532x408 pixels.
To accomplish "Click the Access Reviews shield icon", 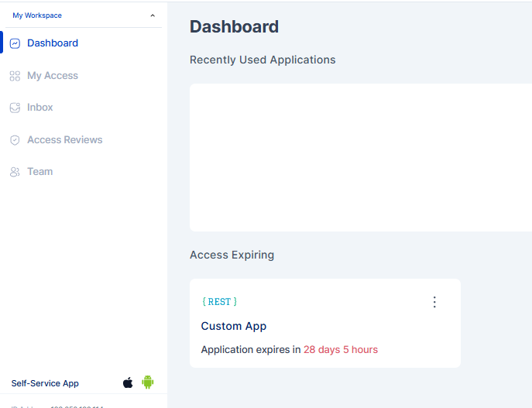I will coord(15,140).
